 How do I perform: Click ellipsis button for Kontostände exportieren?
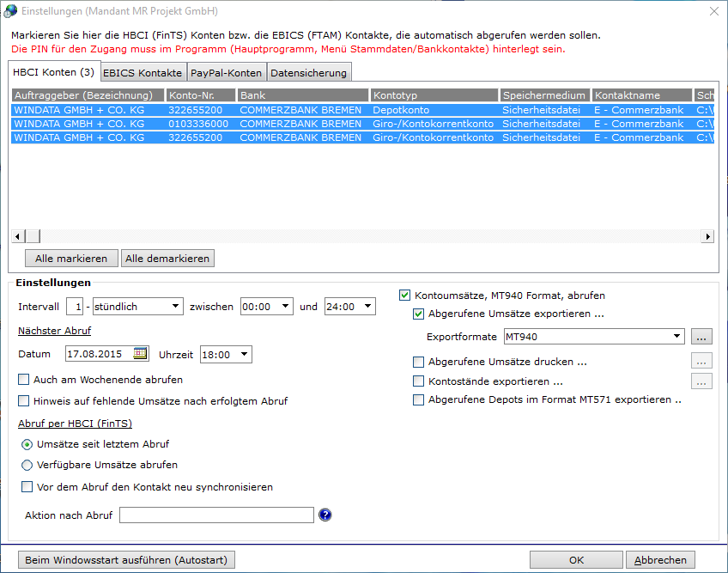[x=701, y=381]
